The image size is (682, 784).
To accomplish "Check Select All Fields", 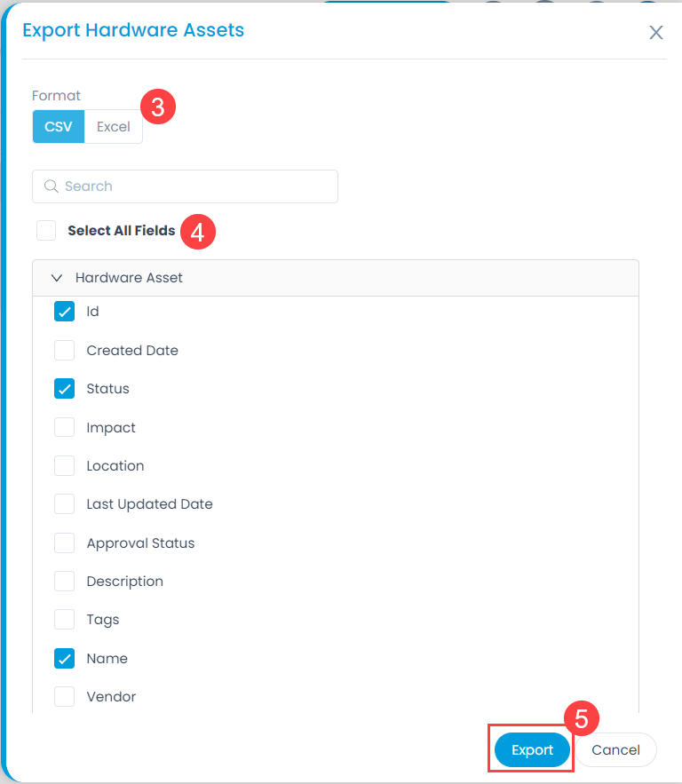I will point(46,231).
